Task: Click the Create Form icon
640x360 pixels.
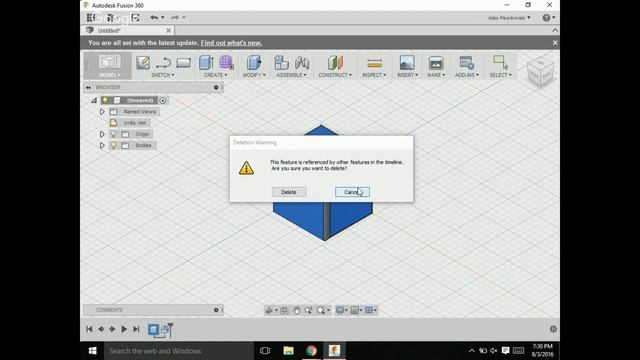Action: (226, 62)
